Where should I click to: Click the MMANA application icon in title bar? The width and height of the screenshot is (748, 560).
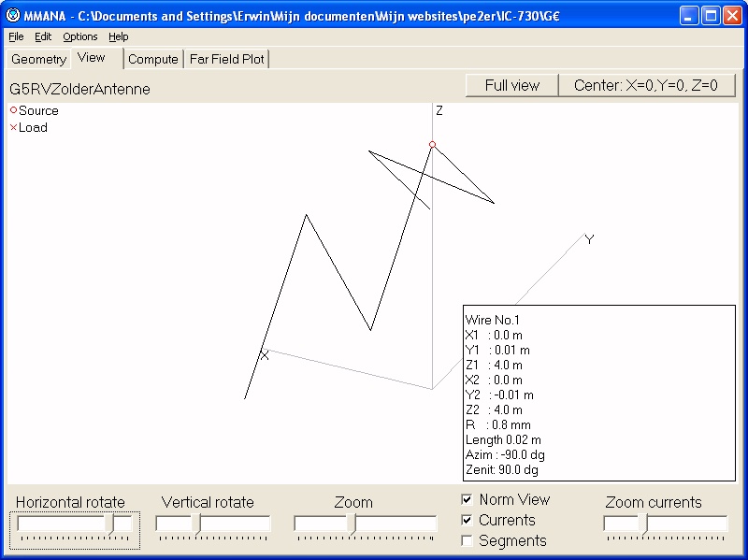[x=13, y=15]
